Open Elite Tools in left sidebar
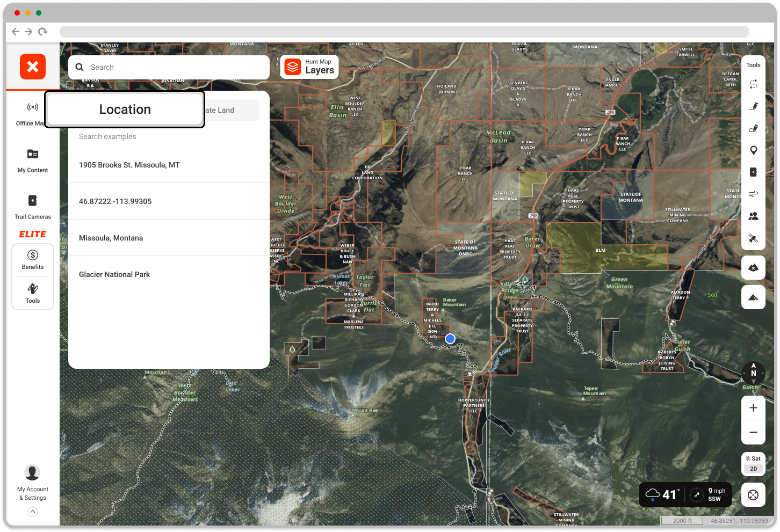 pos(33,294)
